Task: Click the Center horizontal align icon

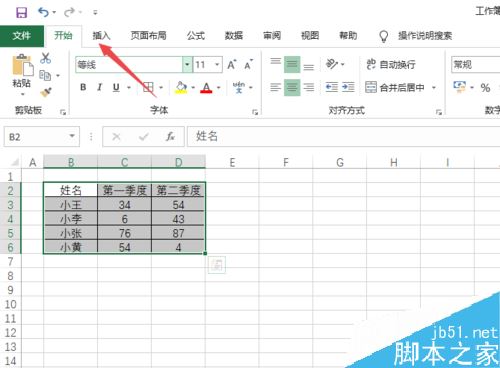Action: coord(292,87)
